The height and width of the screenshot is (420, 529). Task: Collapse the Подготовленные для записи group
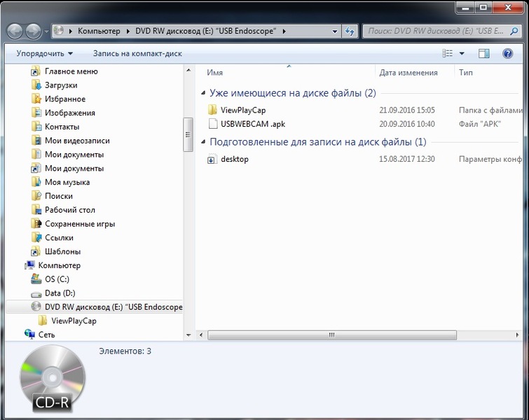(202, 142)
